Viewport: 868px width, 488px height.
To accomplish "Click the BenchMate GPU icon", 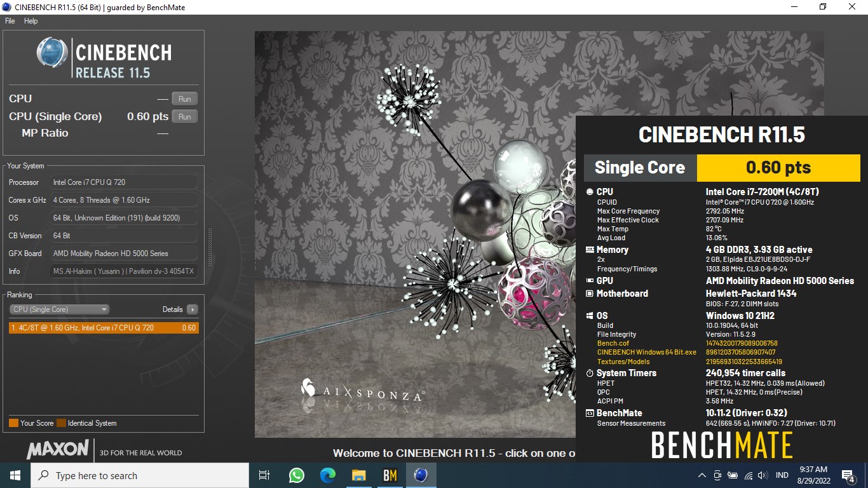I will [x=590, y=281].
